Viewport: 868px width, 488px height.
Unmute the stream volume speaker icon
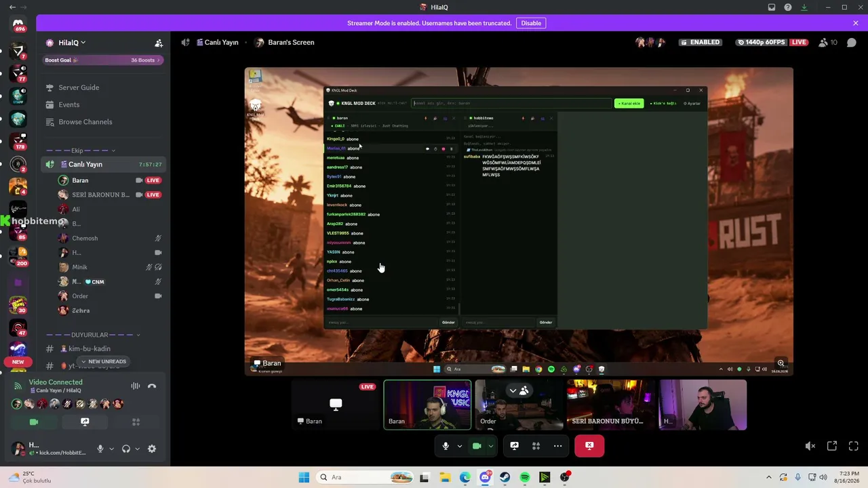(810, 446)
